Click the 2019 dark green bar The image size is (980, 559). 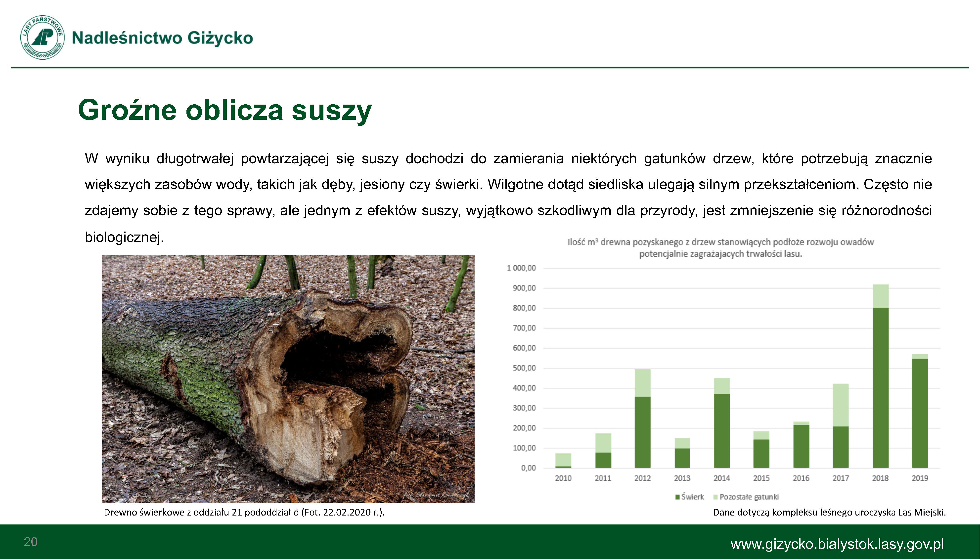[920, 413]
